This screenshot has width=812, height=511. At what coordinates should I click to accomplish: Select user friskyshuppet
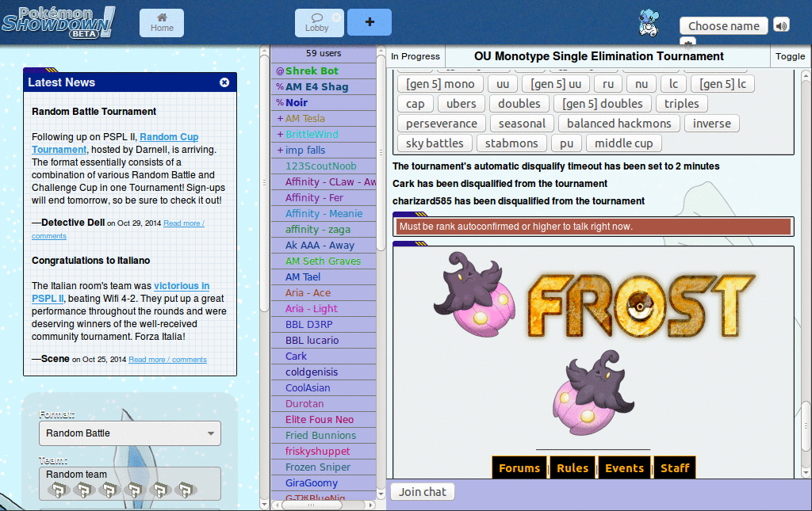click(324, 452)
